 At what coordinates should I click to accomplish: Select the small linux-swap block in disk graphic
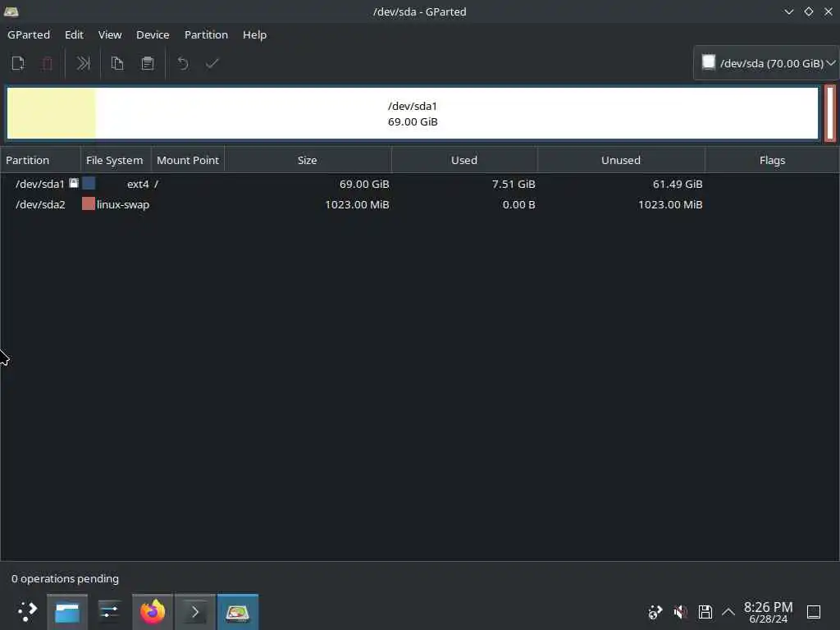(830, 113)
